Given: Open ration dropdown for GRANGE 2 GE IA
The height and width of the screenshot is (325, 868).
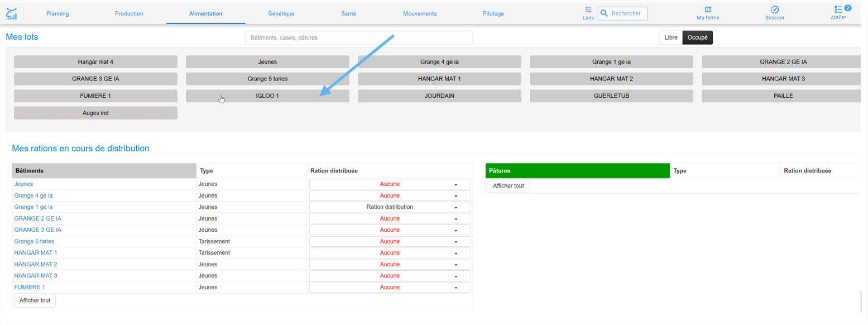Looking at the screenshot, I should [390, 218].
